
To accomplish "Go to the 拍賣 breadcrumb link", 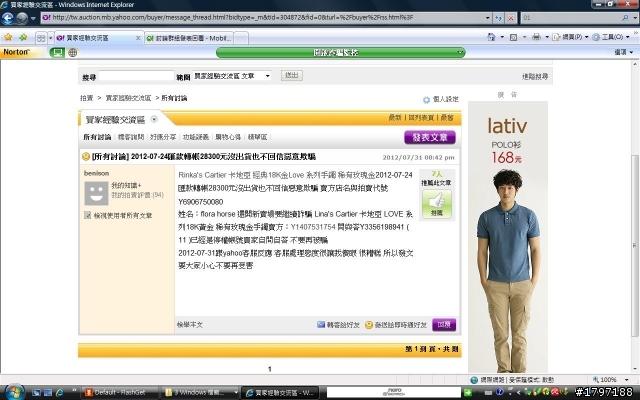I will pos(87,98).
